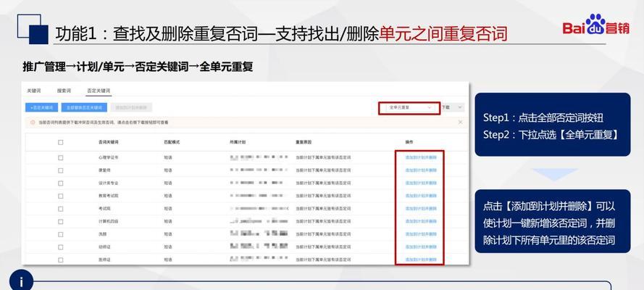Screen dimensions: 644x290
Task: Click the keyword cell 考试院
Action: [x=104, y=209]
